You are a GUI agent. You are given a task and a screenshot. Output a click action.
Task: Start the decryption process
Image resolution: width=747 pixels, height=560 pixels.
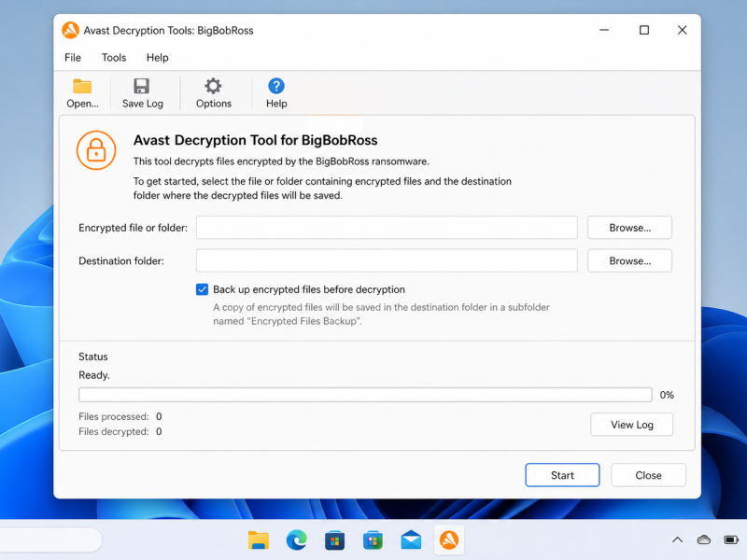(x=562, y=475)
